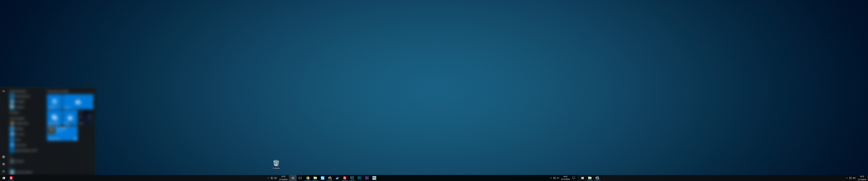Viewport: 868px width, 181px height.
Task: Show hidden tray icons on rightmost taskbar
Action: tap(847, 178)
